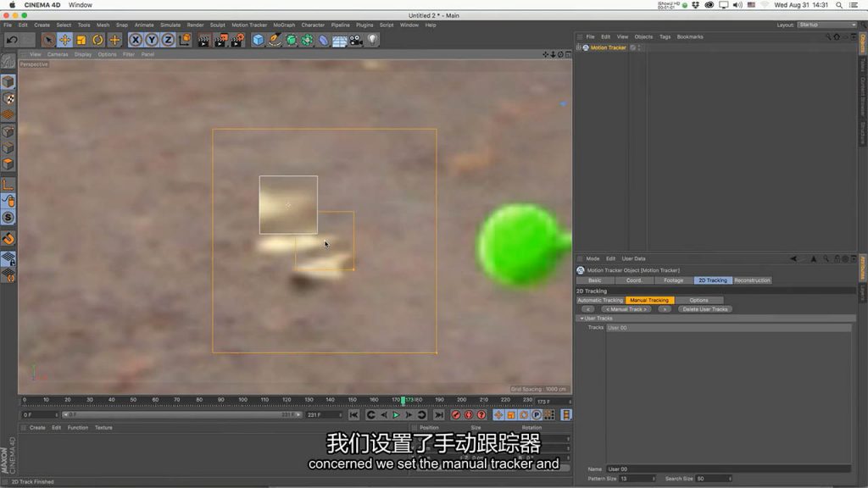
Task: Open the Edit Render Settings icon
Action: click(x=237, y=40)
